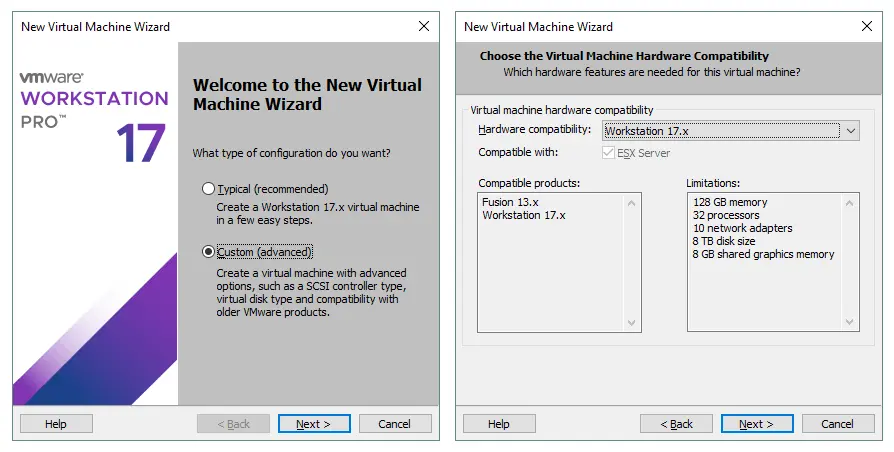The image size is (894, 452).
Task: Select the Typical (recommended) radio button
Action: tap(208, 189)
